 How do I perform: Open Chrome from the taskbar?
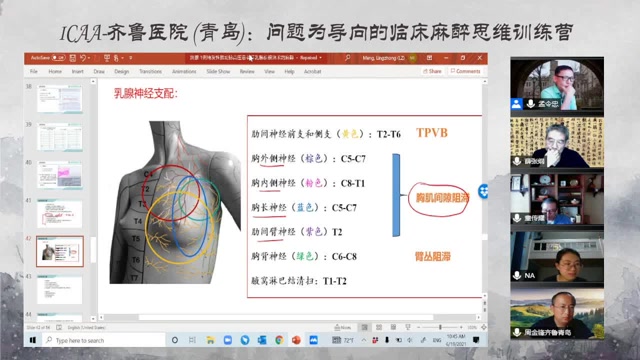click(x=279, y=340)
